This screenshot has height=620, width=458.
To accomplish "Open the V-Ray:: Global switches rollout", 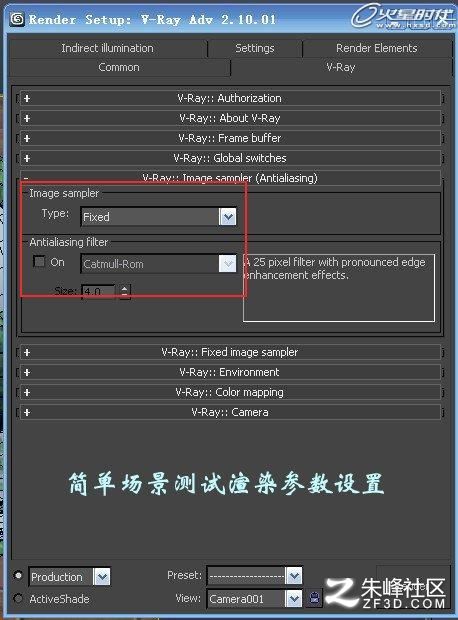I will (230, 158).
